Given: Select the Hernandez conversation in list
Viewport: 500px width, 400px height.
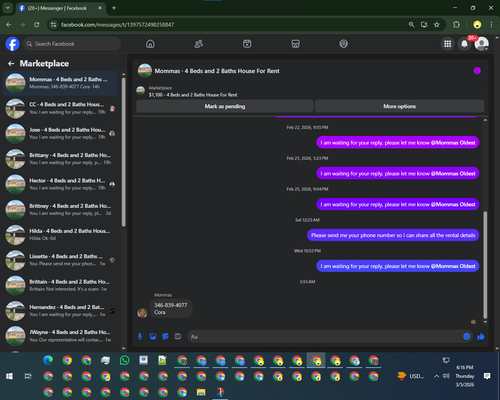Looking at the screenshot, I should (61, 311).
